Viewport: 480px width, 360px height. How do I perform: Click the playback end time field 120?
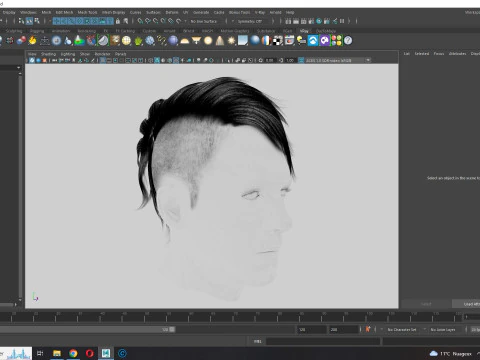coord(312,330)
